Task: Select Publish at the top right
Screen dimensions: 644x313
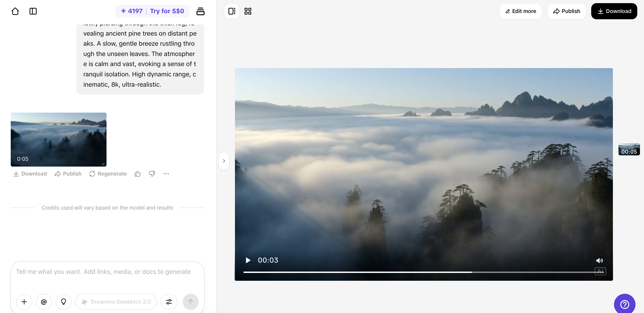Action: click(566, 11)
